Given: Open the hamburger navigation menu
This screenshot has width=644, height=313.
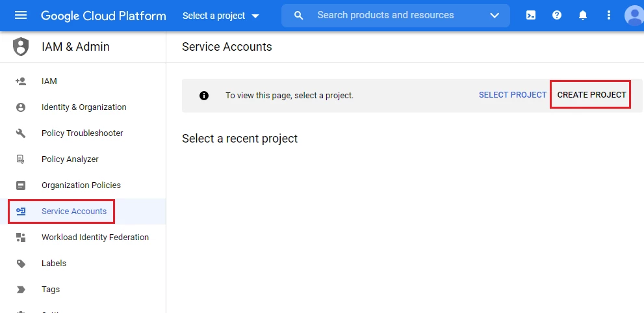Looking at the screenshot, I should (x=21, y=16).
